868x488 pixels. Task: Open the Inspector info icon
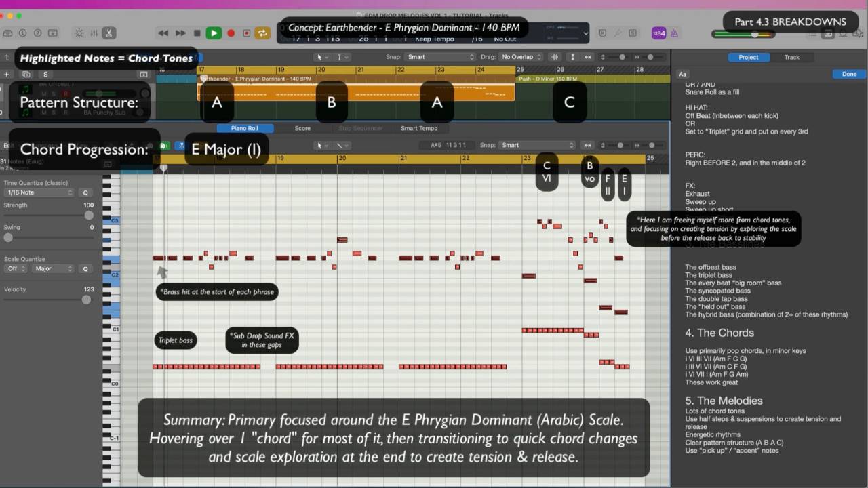coord(23,33)
